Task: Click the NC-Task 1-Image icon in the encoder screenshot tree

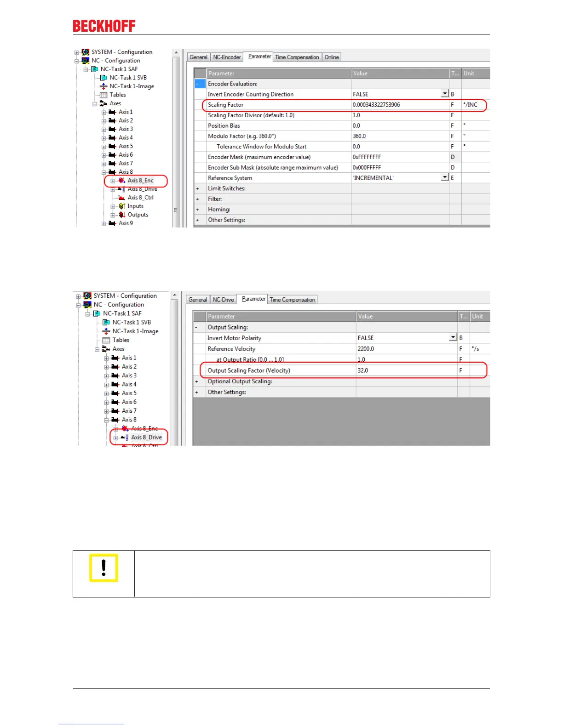Action: tap(103, 86)
